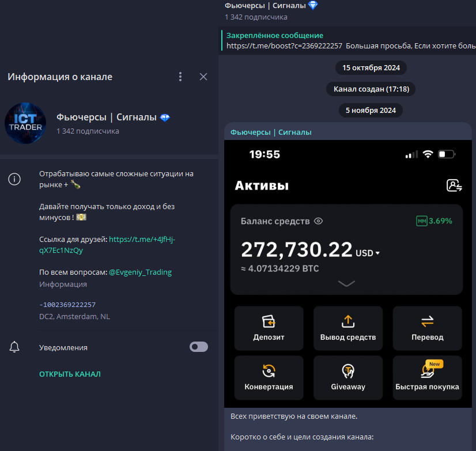Click the Wi-Fi icon in phone status bar
Viewport: 476px width, 451px height.
[x=428, y=154]
